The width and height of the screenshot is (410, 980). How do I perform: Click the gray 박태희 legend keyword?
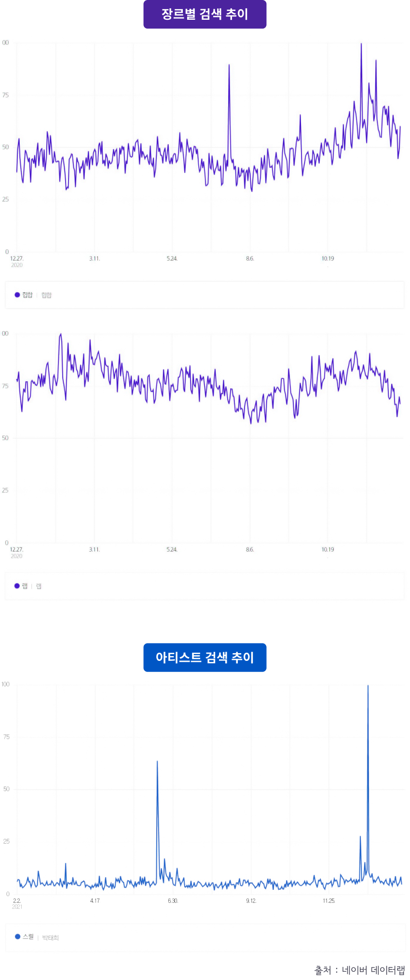[x=50, y=938]
